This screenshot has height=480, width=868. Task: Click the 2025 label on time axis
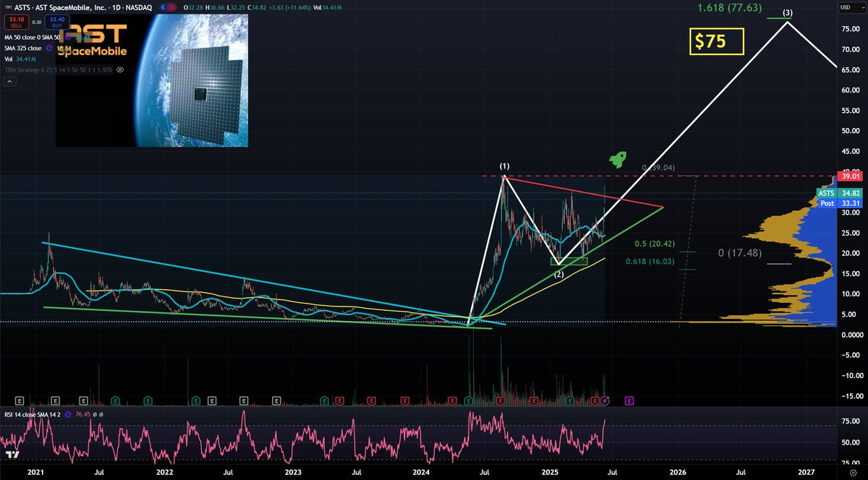pos(550,471)
